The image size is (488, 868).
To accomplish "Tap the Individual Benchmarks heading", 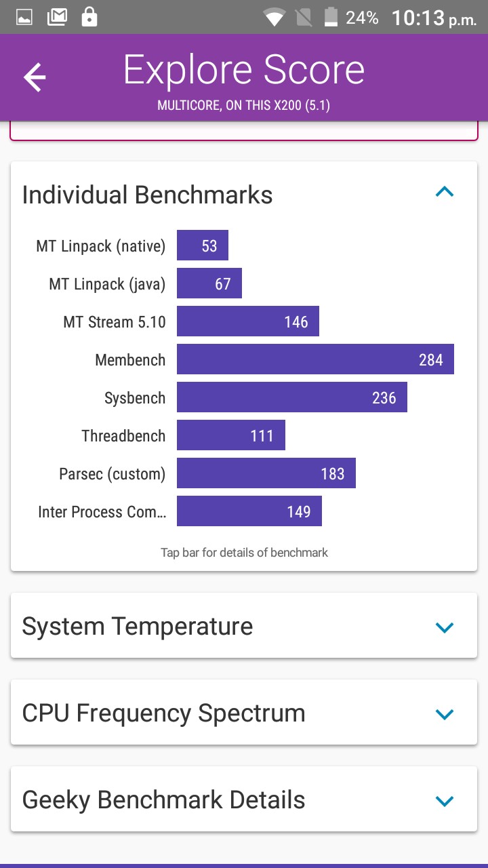I will click(x=147, y=195).
